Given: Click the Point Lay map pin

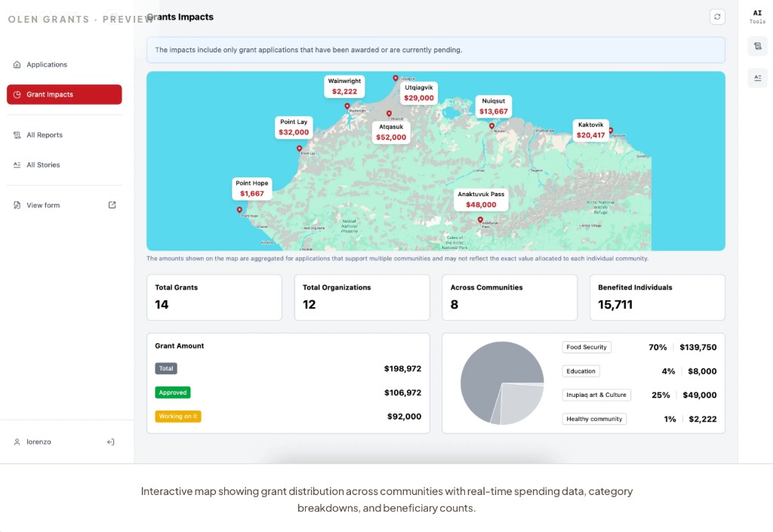Looking at the screenshot, I should click(299, 148).
